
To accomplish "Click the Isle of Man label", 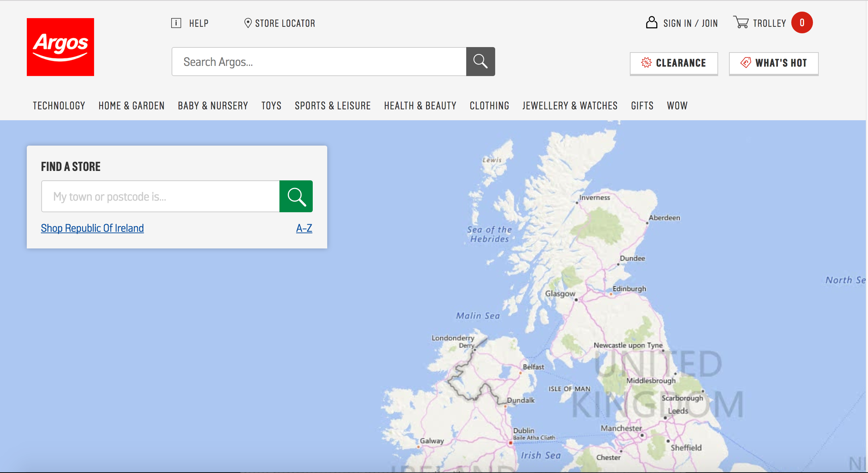I will (569, 389).
